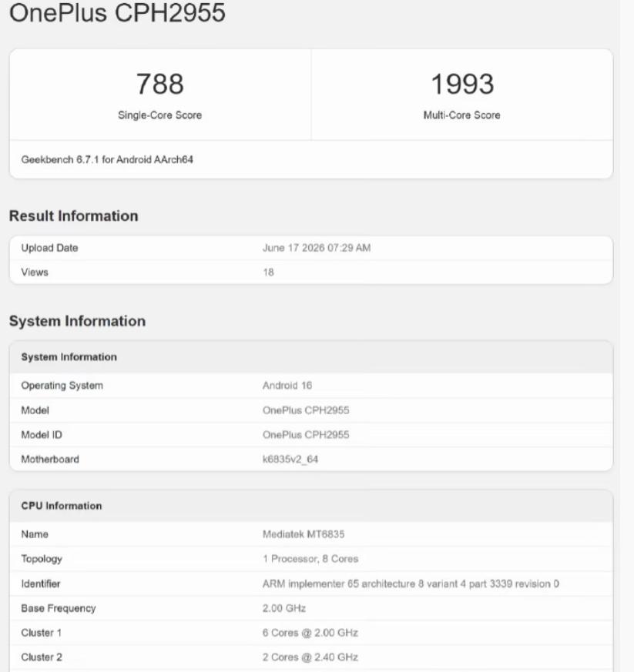
Task: Click the System Information table header
Action: click(69, 357)
